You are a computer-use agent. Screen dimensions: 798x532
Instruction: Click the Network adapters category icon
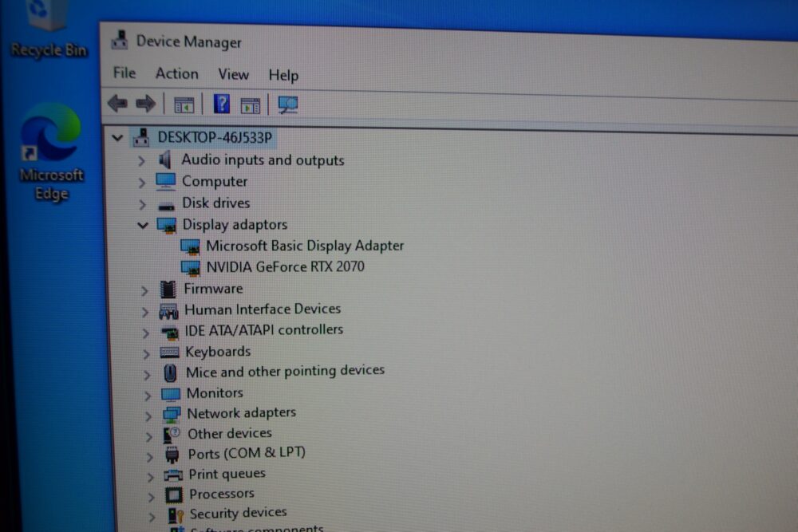point(172,415)
